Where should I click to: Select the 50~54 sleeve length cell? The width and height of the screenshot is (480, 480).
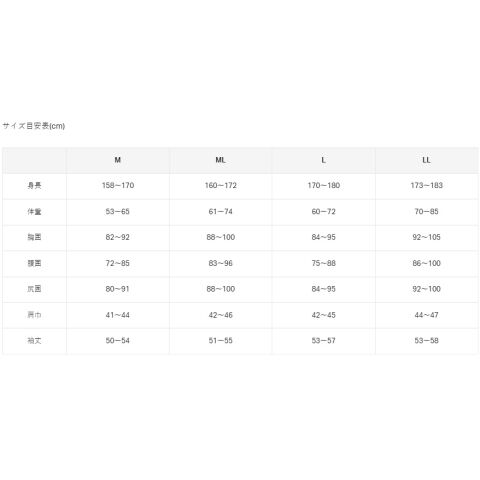pyautogui.click(x=117, y=340)
